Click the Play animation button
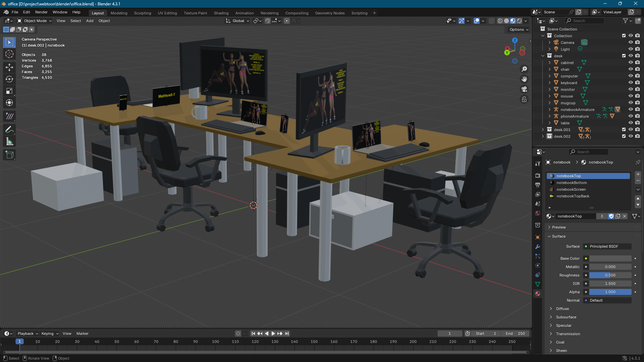The height and width of the screenshot is (362, 644). tap(273, 334)
